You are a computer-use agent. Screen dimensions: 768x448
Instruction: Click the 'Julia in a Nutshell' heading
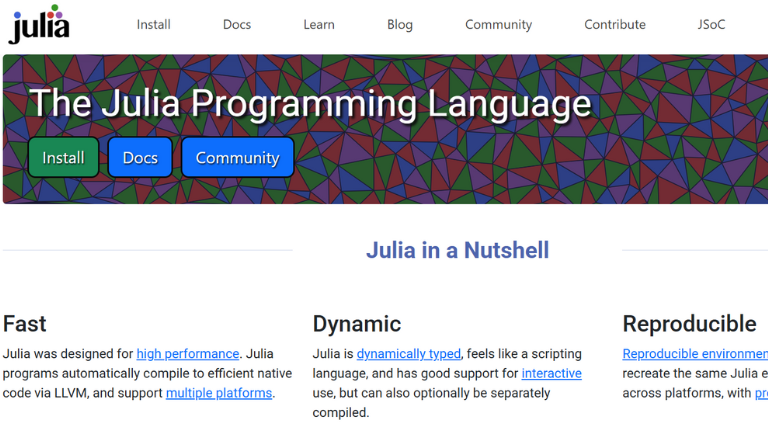pyautogui.click(x=457, y=250)
